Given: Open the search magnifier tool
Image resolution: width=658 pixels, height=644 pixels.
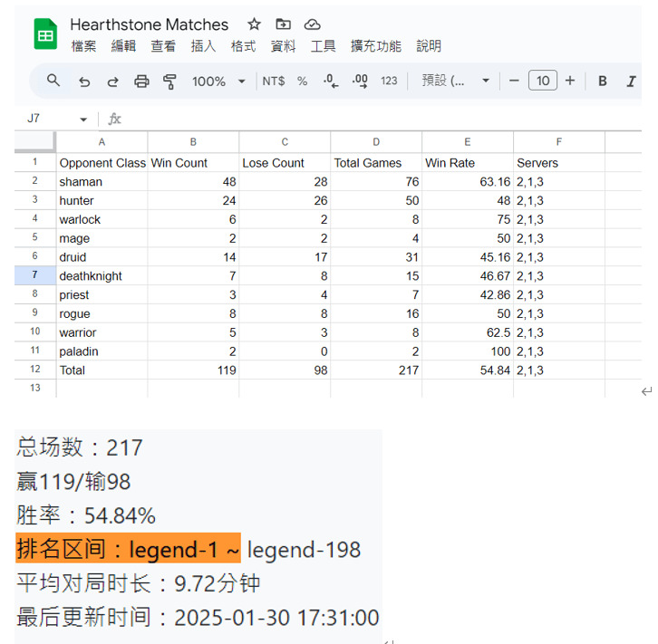Looking at the screenshot, I should (53, 81).
